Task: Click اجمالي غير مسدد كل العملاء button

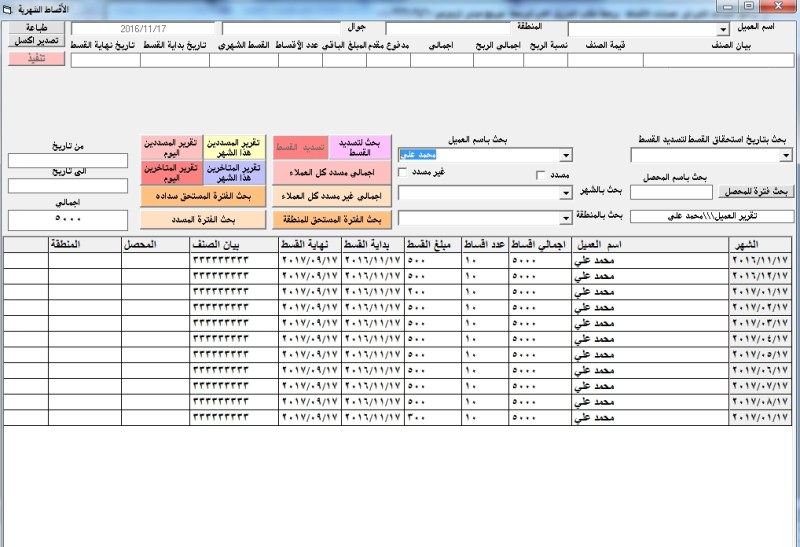Action: point(332,196)
